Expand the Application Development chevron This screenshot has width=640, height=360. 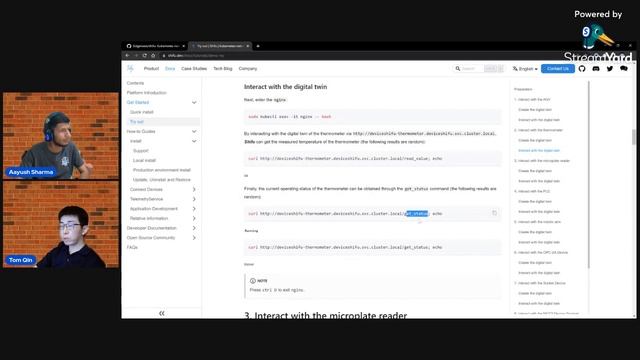coord(194,209)
